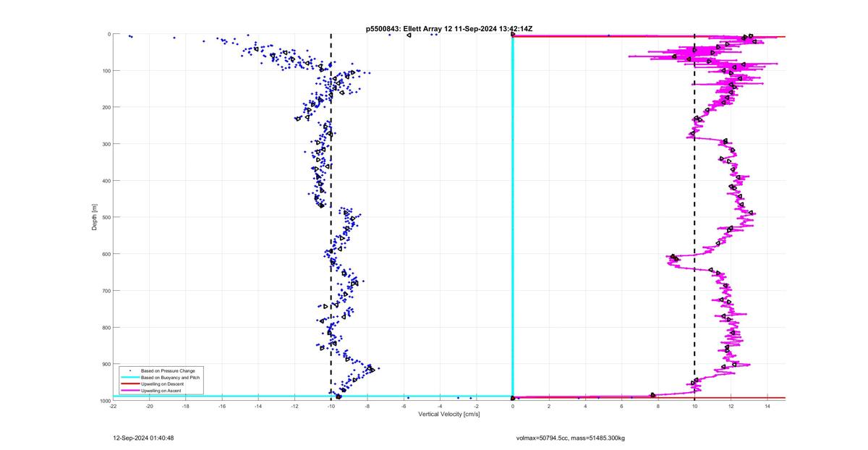The image size is (868, 450).
Task: Click the positive 10 velocity tick label
Action: click(x=694, y=407)
